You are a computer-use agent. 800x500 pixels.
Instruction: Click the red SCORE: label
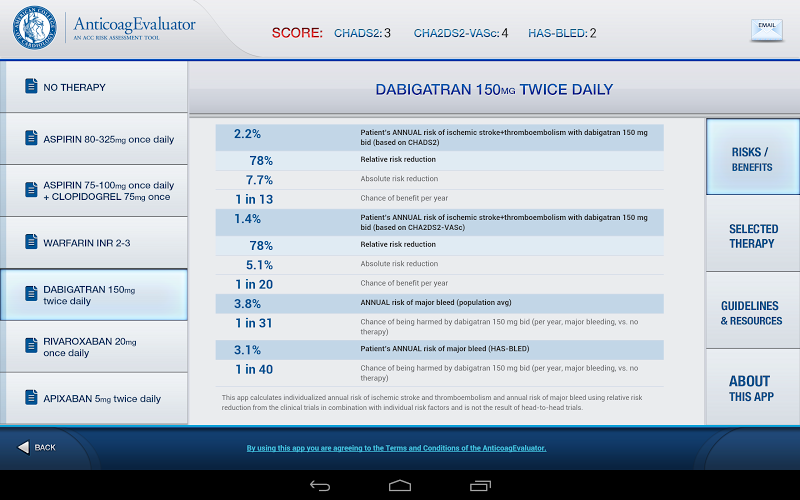297,33
